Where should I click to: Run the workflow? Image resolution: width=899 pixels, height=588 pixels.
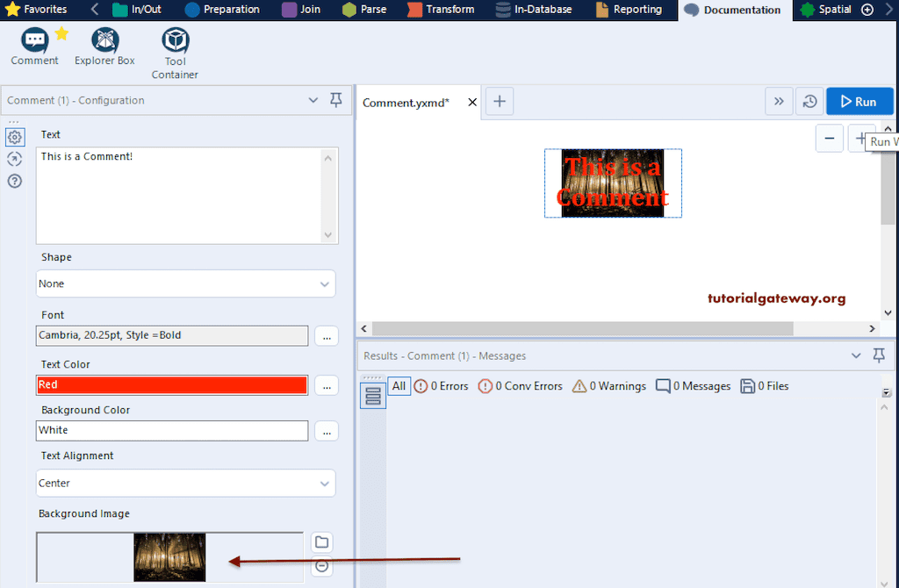pos(859,101)
